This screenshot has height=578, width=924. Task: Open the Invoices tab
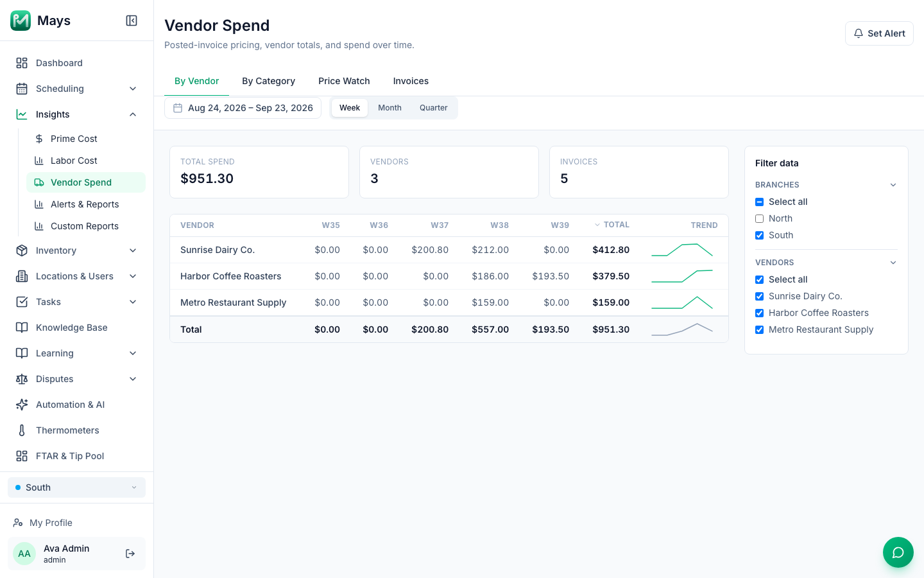click(x=411, y=81)
